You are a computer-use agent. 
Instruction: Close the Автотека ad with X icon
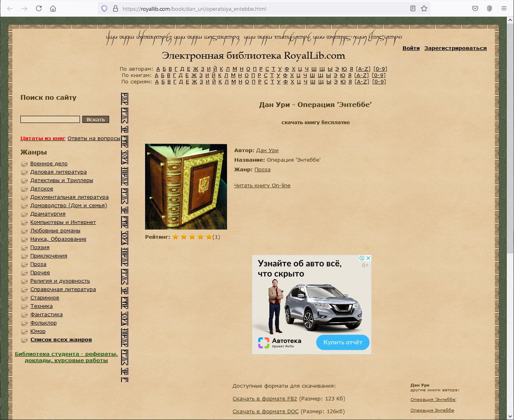click(369, 258)
